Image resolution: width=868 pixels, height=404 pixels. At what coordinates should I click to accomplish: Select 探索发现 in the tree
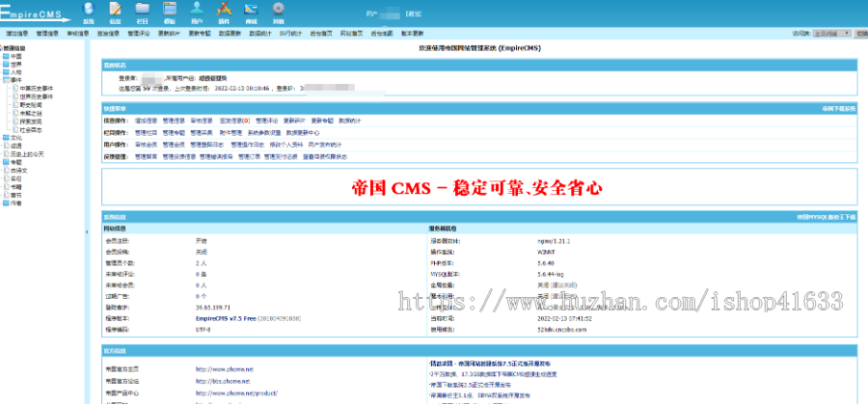point(31,121)
